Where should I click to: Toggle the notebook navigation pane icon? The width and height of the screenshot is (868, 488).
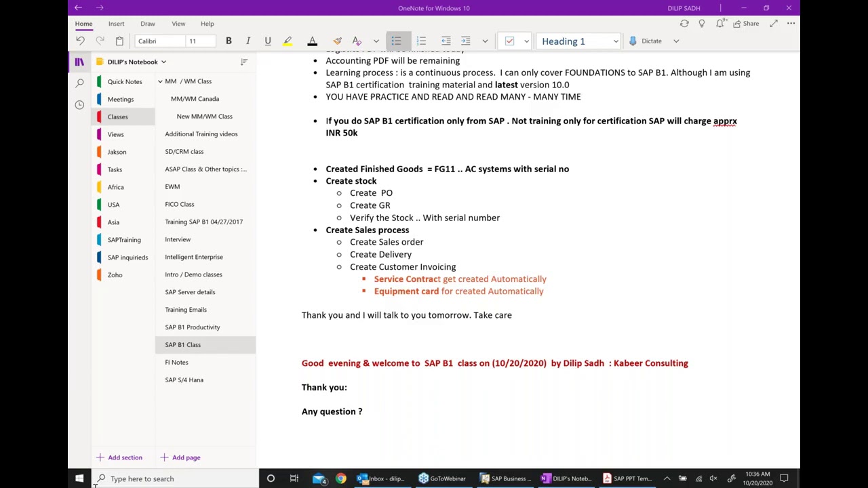point(79,62)
